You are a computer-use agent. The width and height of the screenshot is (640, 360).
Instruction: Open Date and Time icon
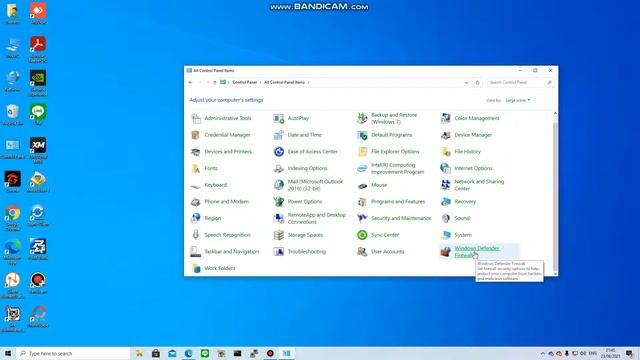pos(279,135)
